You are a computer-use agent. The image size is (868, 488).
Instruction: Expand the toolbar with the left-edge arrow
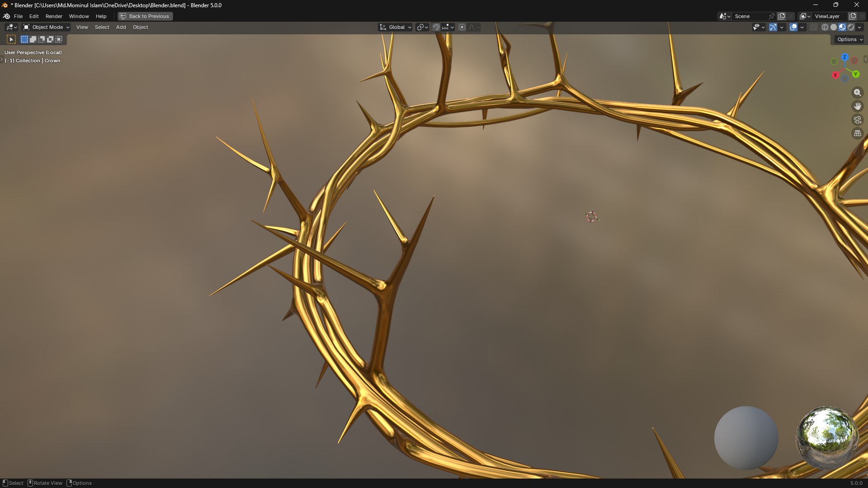(x=2, y=59)
